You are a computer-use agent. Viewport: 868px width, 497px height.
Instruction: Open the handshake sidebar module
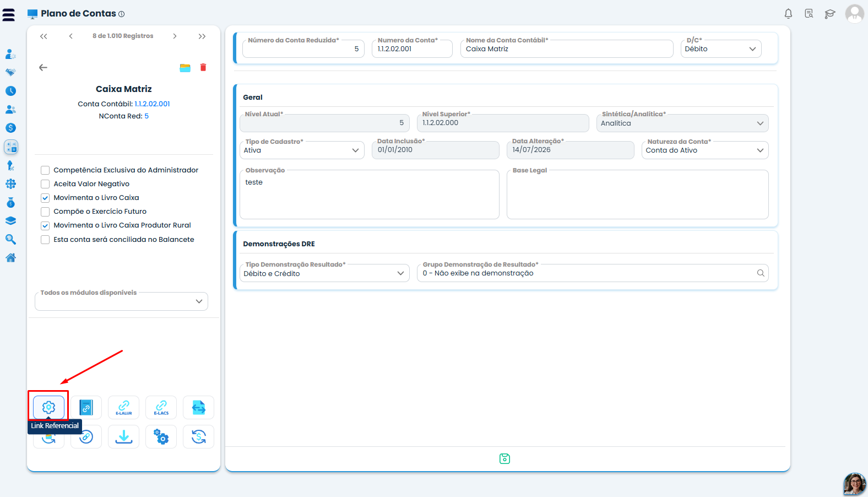(x=10, y=72)
